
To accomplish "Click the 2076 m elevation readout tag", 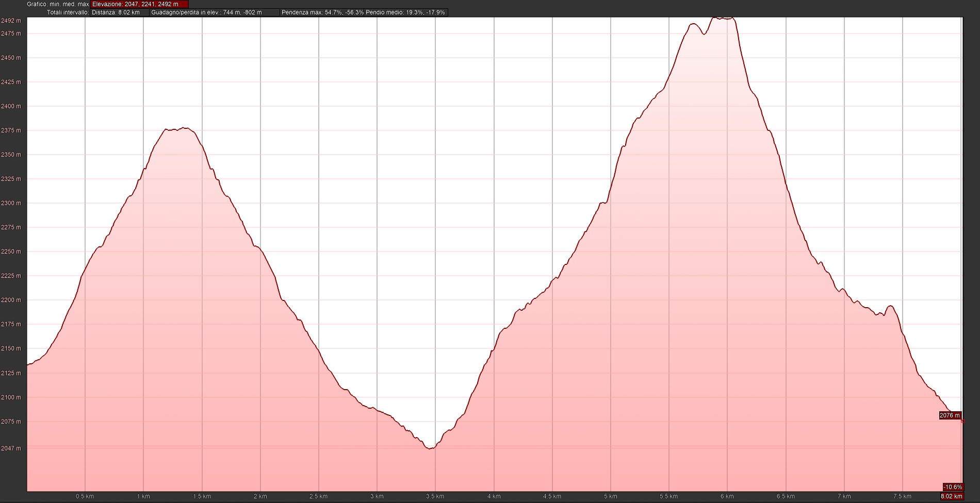I will 950,415.
